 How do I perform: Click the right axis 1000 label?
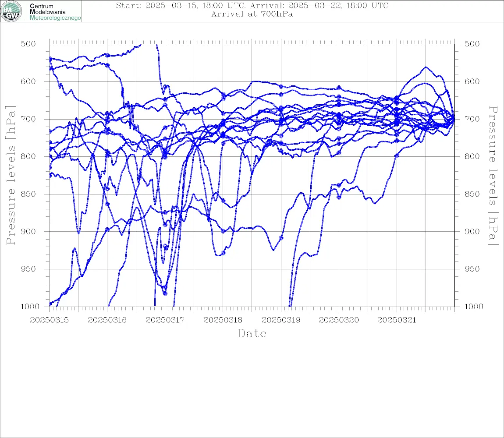(x=474, y=307)
